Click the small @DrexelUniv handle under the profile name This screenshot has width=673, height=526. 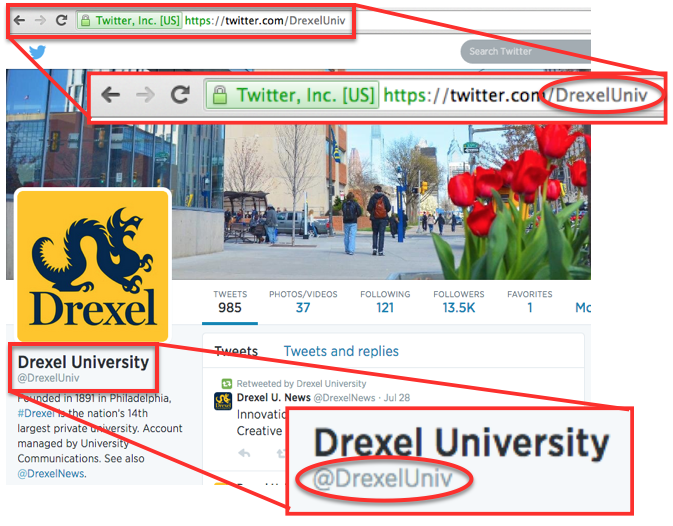click(x=48, y=378)
